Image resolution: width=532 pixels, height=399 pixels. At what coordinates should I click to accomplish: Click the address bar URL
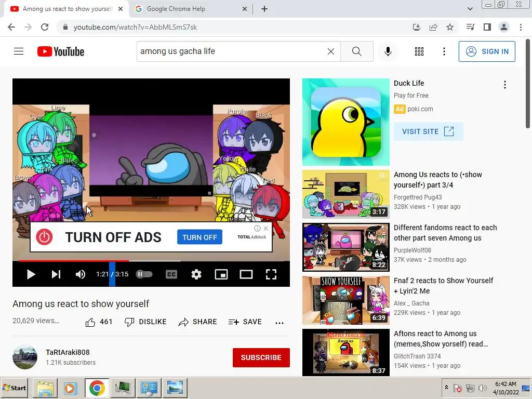(x=135, y=27)
